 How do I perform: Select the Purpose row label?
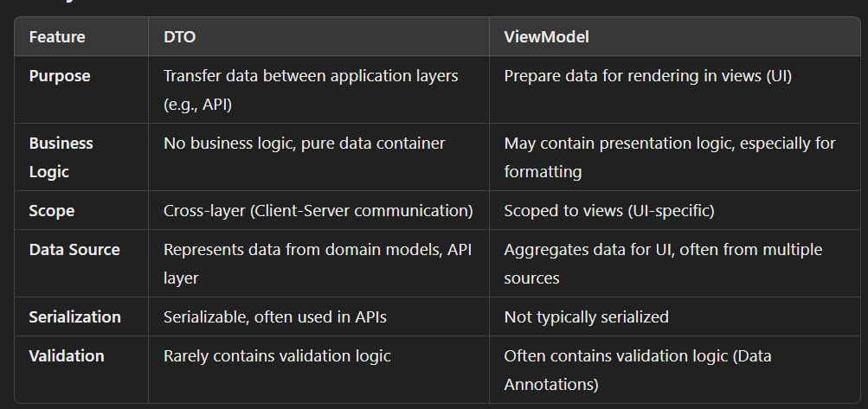tap(59, 76)
